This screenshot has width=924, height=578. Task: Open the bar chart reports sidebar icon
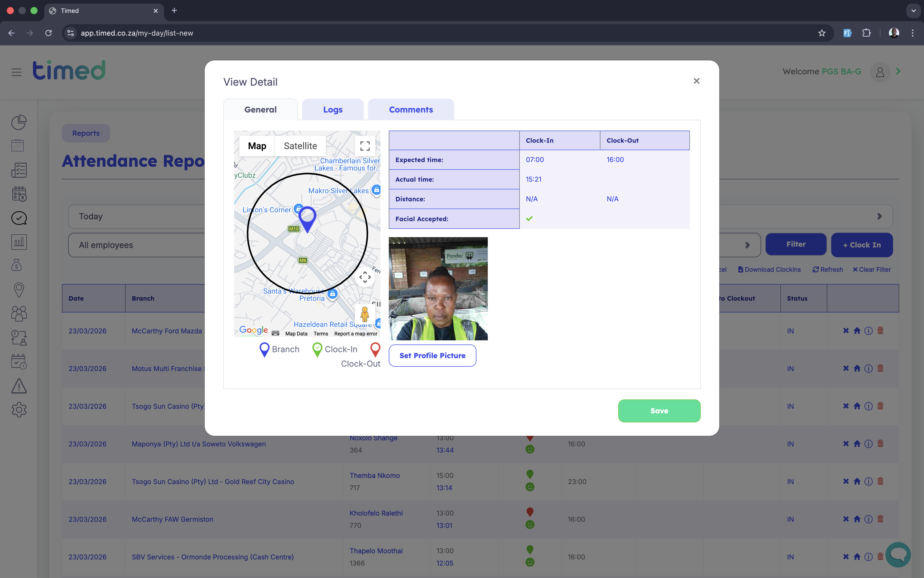[19, 242]
